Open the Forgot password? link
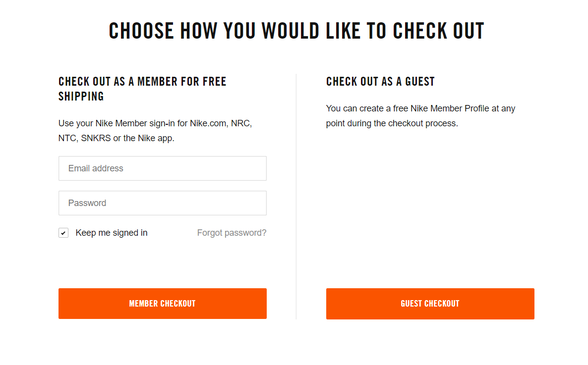 (232, 233)
